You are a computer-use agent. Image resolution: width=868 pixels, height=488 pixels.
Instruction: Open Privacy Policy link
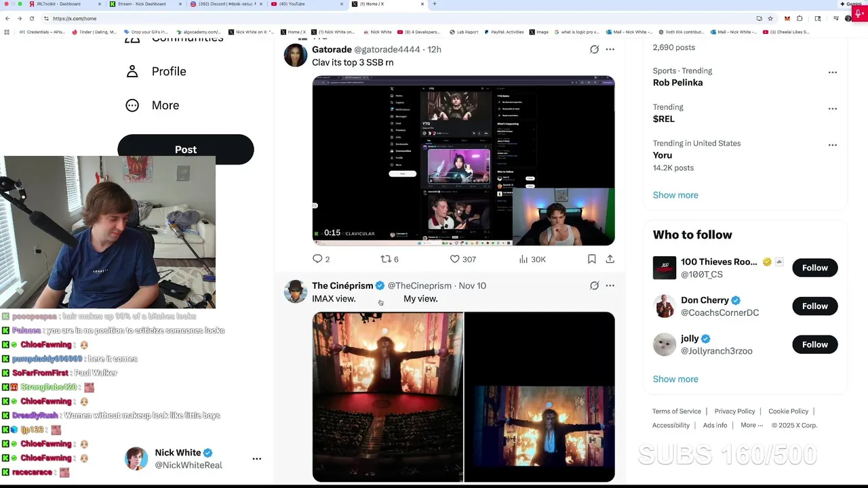click(734, 411)
